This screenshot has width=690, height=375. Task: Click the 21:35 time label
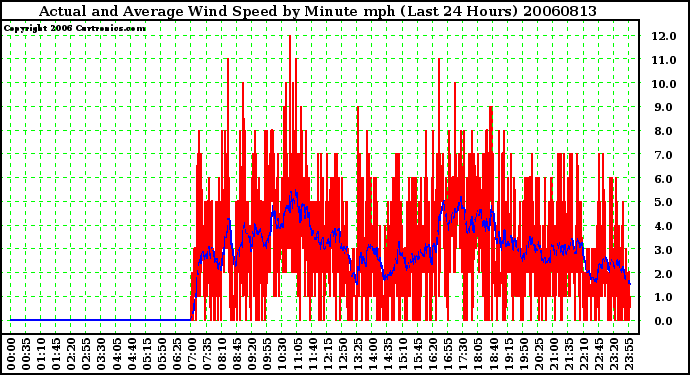coord(568,354)
